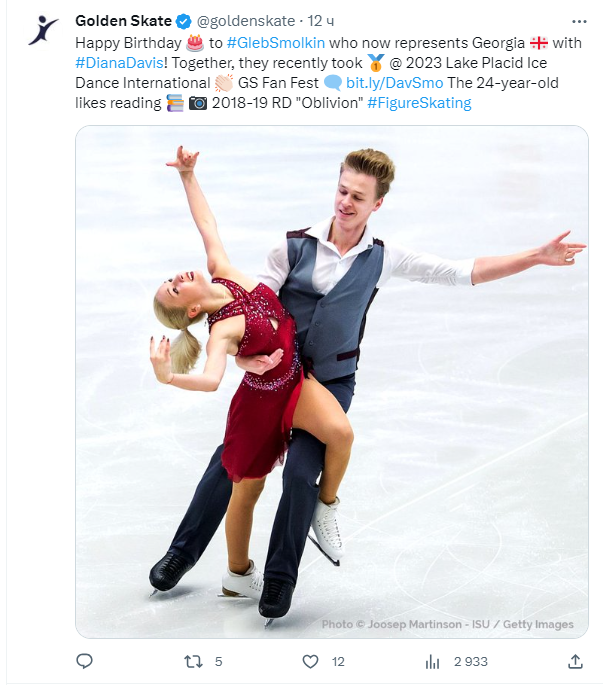The width and height of the screenshot is (603, 685).
Task: Open Golden Skate profile avatar
Action: tap(43, 30)
